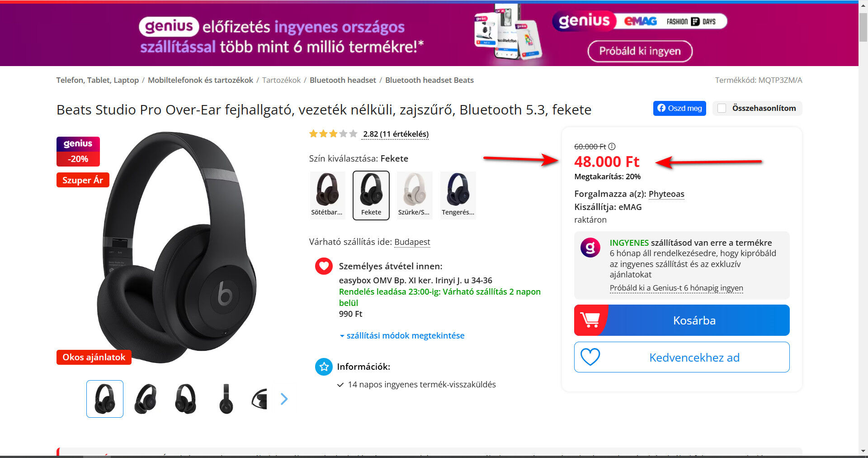Open the 2.82 ratings link
The width and height of the screenshot is (868, 458).
point(396,134)
